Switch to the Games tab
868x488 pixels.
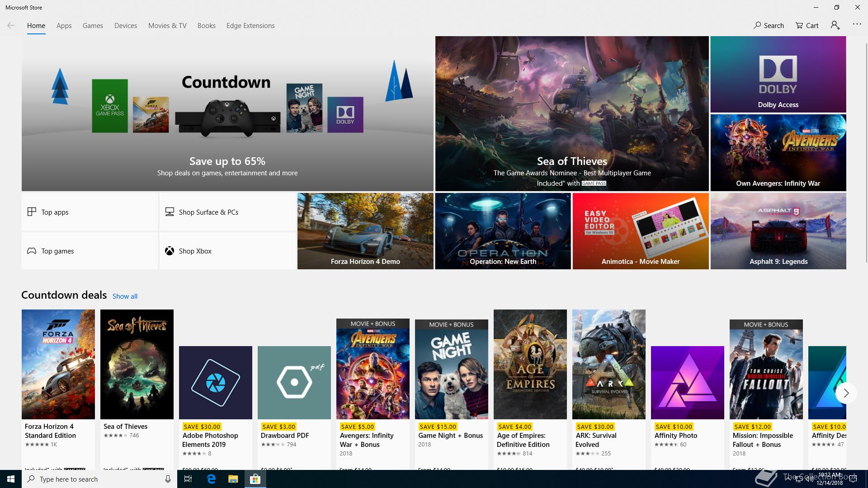click(93, 26)
